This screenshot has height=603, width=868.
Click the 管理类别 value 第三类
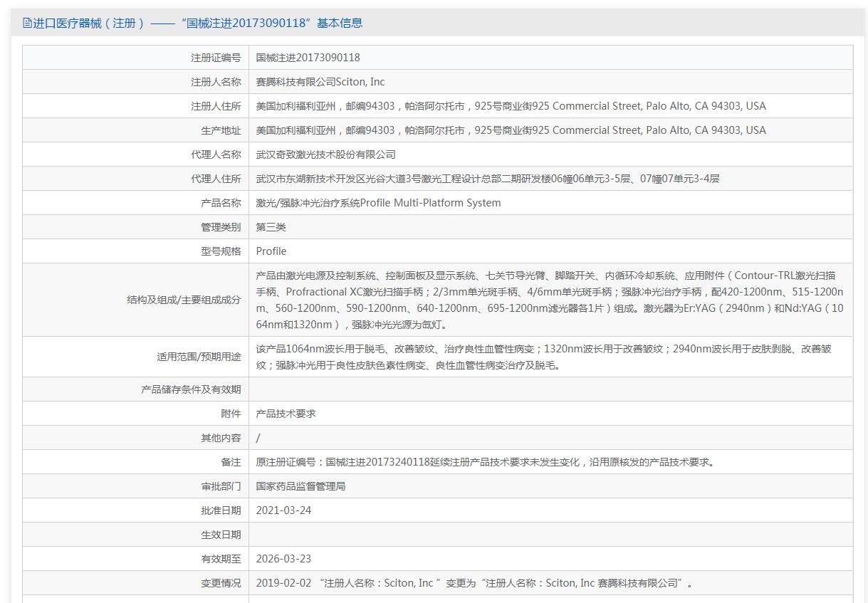coord(271,227)
